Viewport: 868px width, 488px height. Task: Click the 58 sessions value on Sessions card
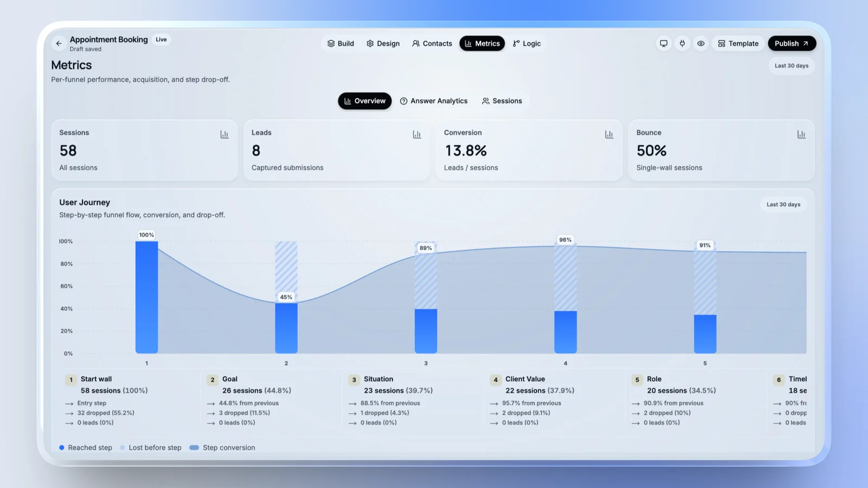[68, 150]
